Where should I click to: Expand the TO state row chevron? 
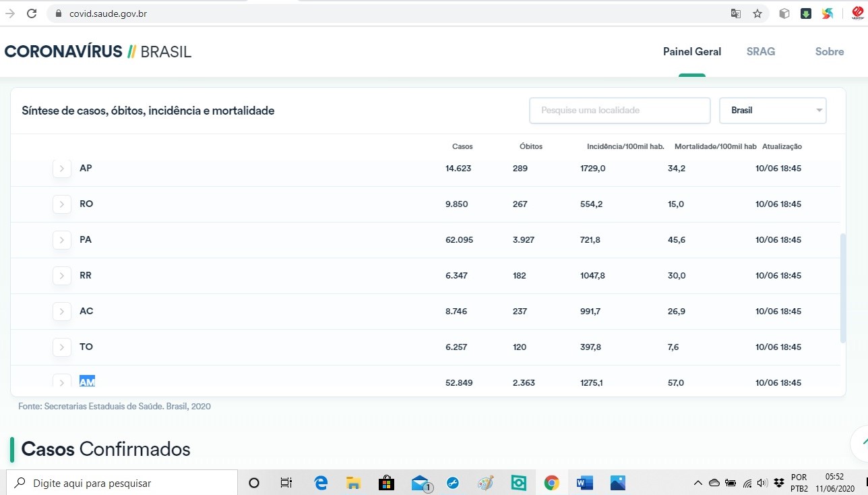pyautogui.click(x=62, y=347)
